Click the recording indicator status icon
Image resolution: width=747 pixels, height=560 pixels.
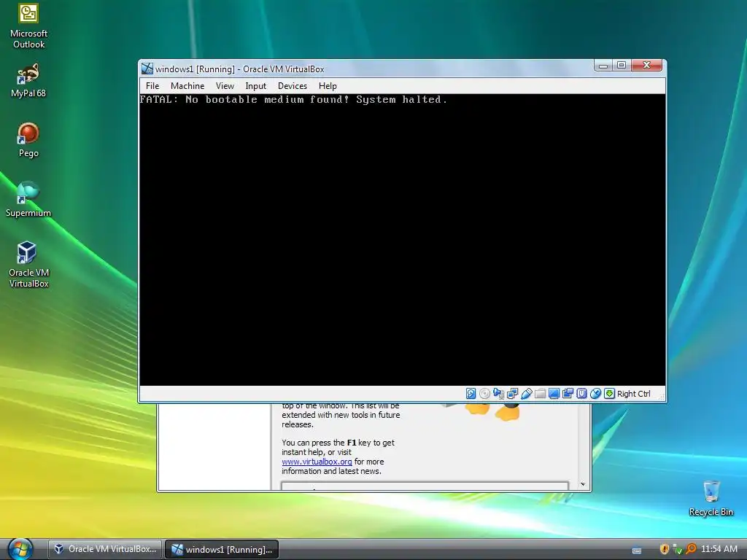pos(568,393)
